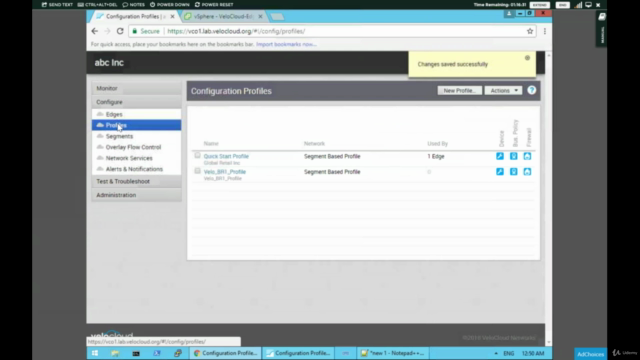The image size is (640, 360).
Task: Open Quick Start Profile link
Action: click(226, 156)
